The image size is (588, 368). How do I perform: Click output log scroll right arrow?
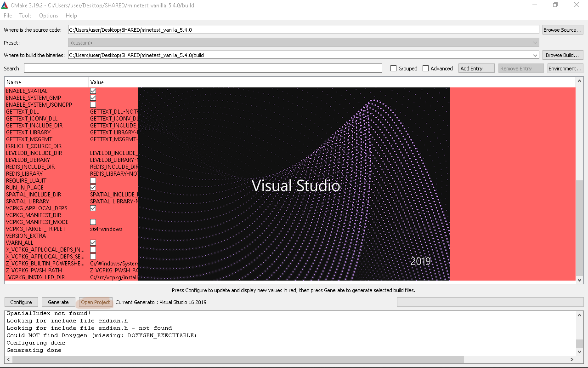(x=572, y=359)
